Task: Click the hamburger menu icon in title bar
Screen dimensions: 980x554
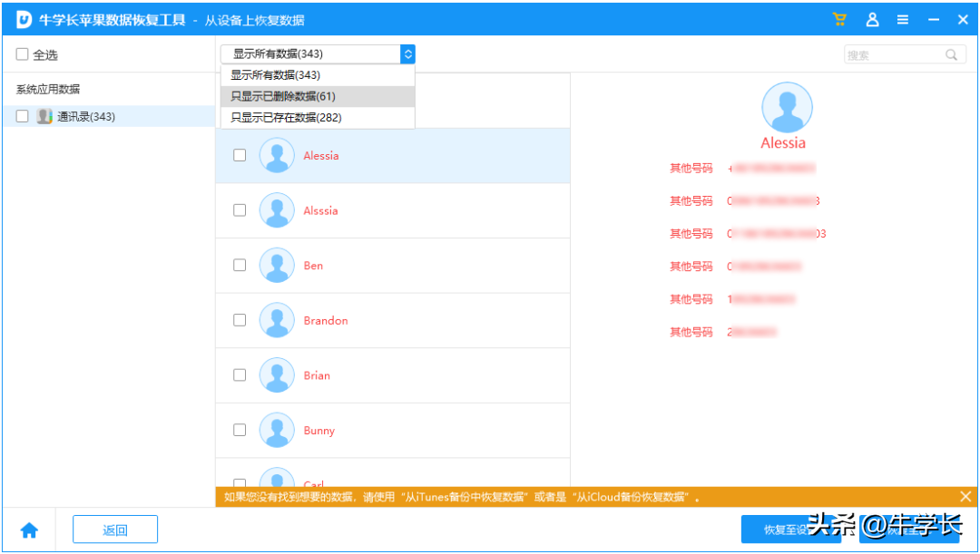Action: click(903, 18)
